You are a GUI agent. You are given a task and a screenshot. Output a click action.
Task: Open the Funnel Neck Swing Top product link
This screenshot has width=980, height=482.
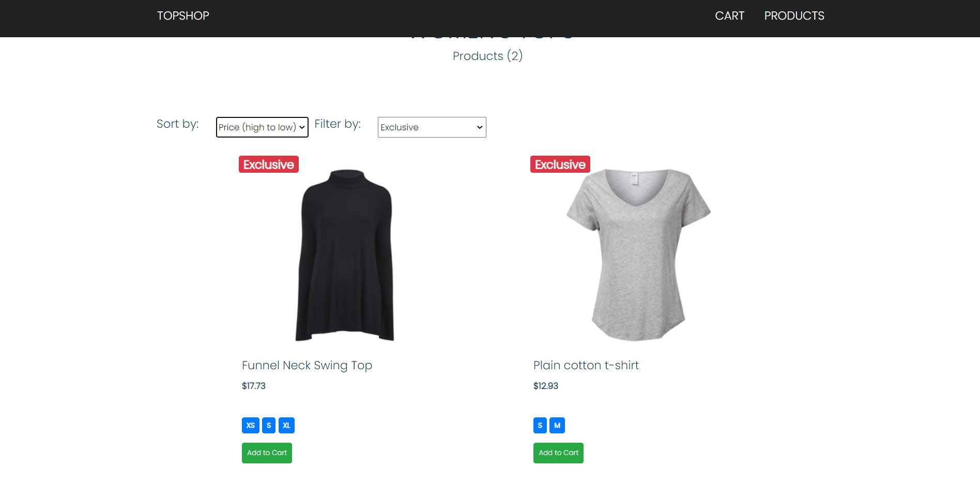307,365
